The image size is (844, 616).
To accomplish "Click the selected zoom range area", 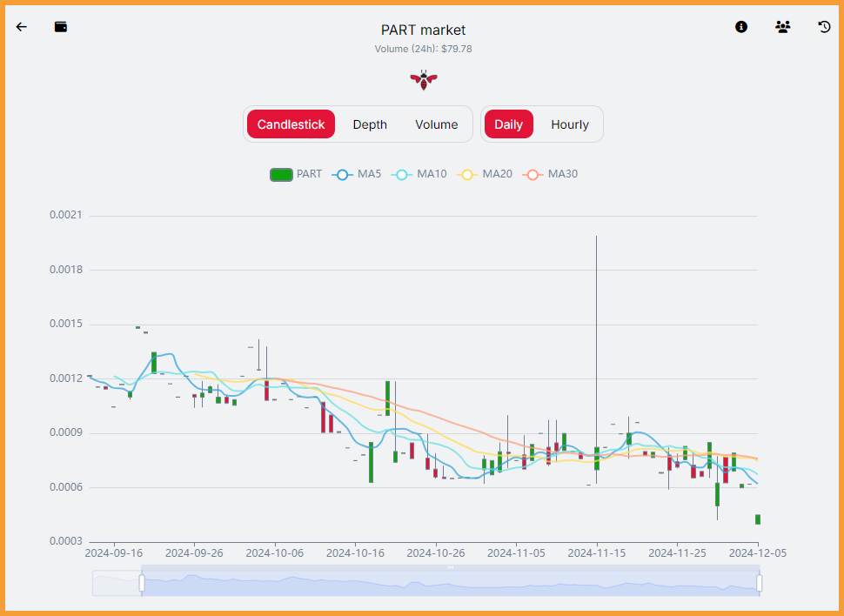I will tap(451, 581).
